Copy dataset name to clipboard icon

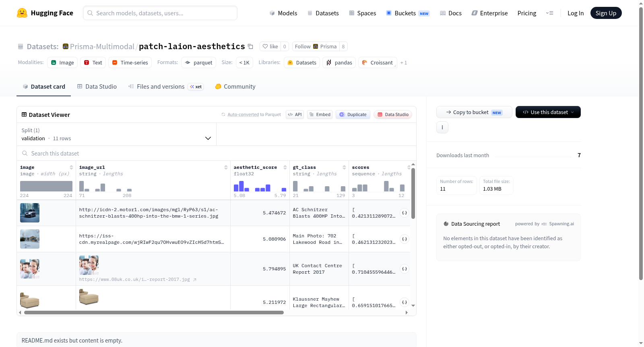click(x=250, y=46)
